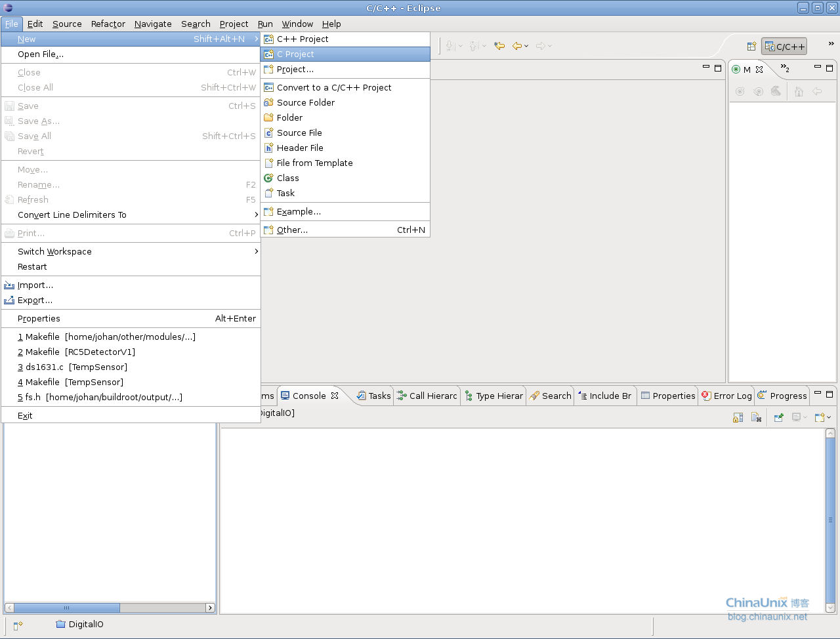The height and width of the screenshot is (639, 840).
Task: Open the Navigate menu
Action: pos(153,24)
